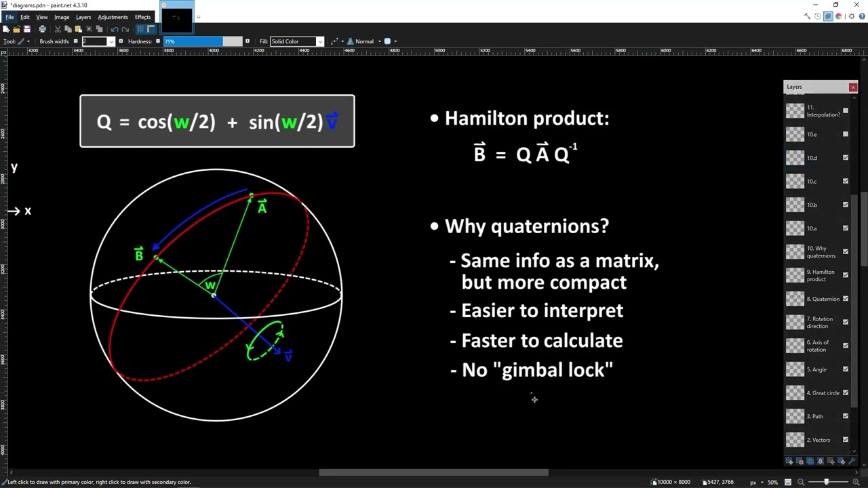
Task: Increase brush width with plus button
Action: point(121,41)
